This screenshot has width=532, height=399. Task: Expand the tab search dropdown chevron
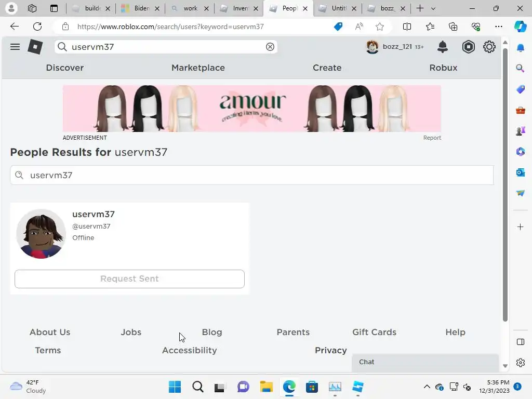[x=433, y=8]
